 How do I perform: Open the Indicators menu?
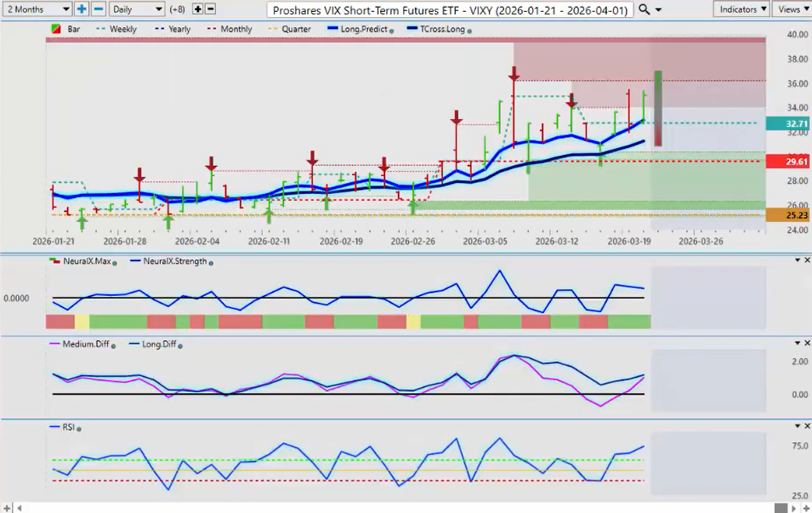coord(741,9)
